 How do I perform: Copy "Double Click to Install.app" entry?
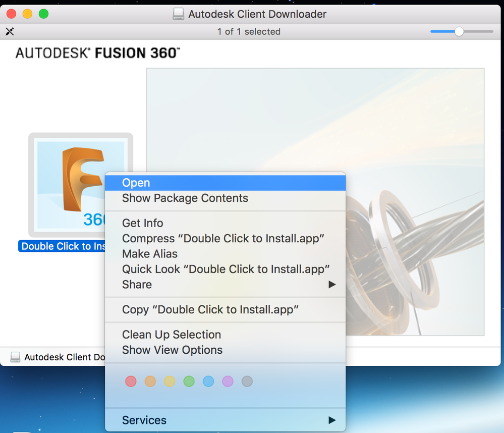(x=226, y=309)
